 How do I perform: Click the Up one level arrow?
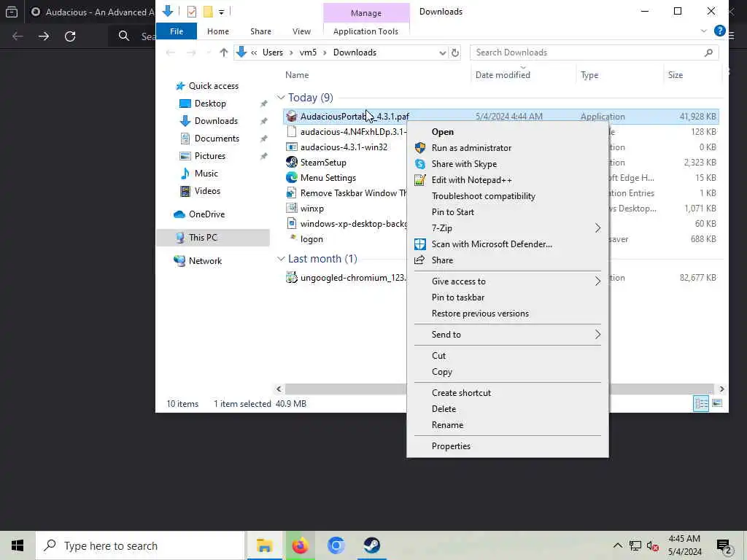tap(223, 52)
